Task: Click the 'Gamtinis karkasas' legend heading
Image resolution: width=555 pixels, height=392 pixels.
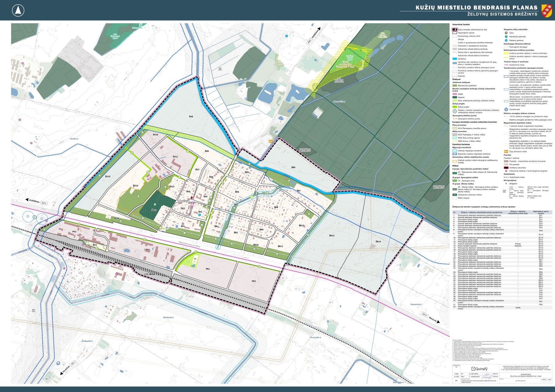Action: coord(461,144)
